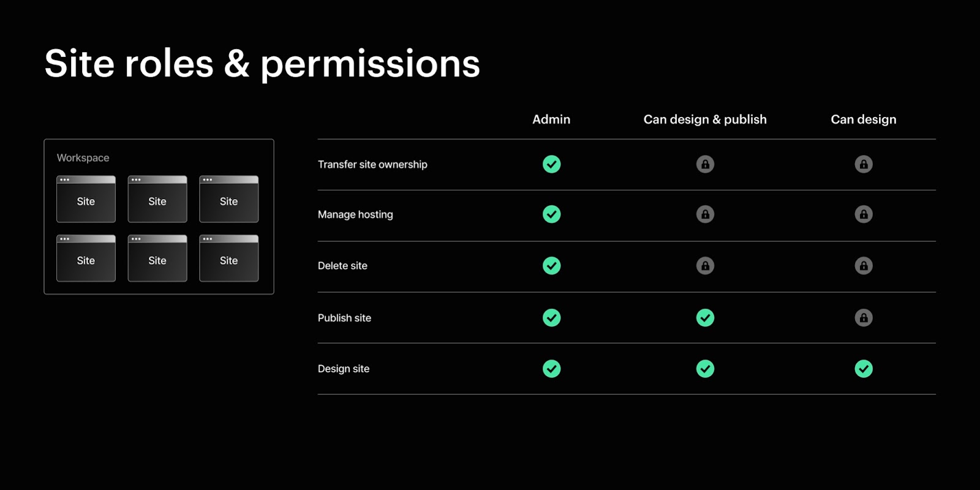Click Can design & publish's Publish site checkmark
Image resolution: width=980 pixels, height=490 pixels.
coord(705,318)
